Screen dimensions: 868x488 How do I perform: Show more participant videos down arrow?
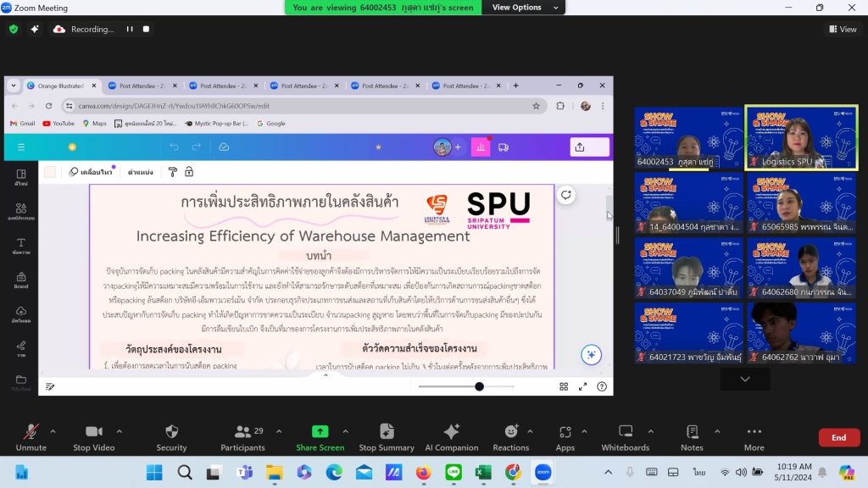tap(745, 379)
